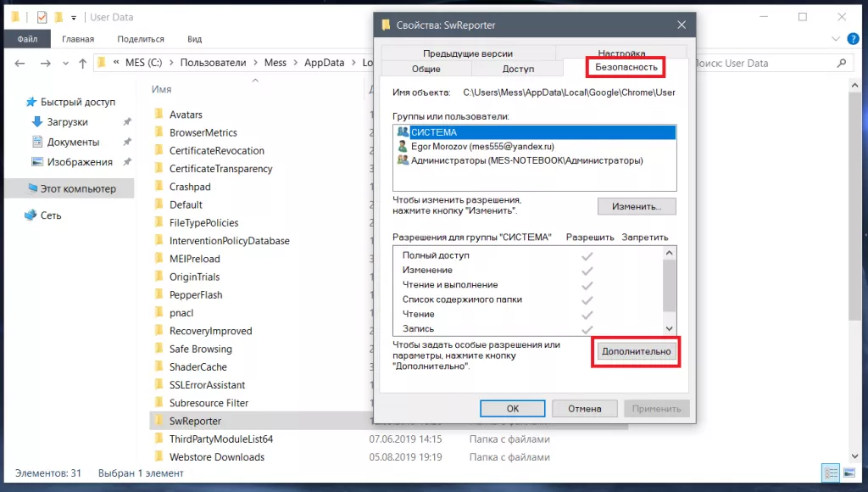Viewport: 868px width, 492px height.
Task: Select the MEIPreload folder
Action: 194,259
